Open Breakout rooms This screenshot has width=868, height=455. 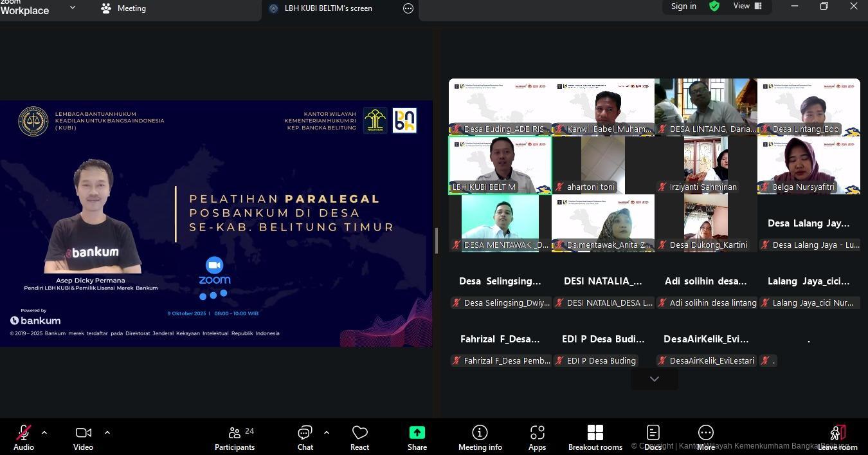[595, 438]
